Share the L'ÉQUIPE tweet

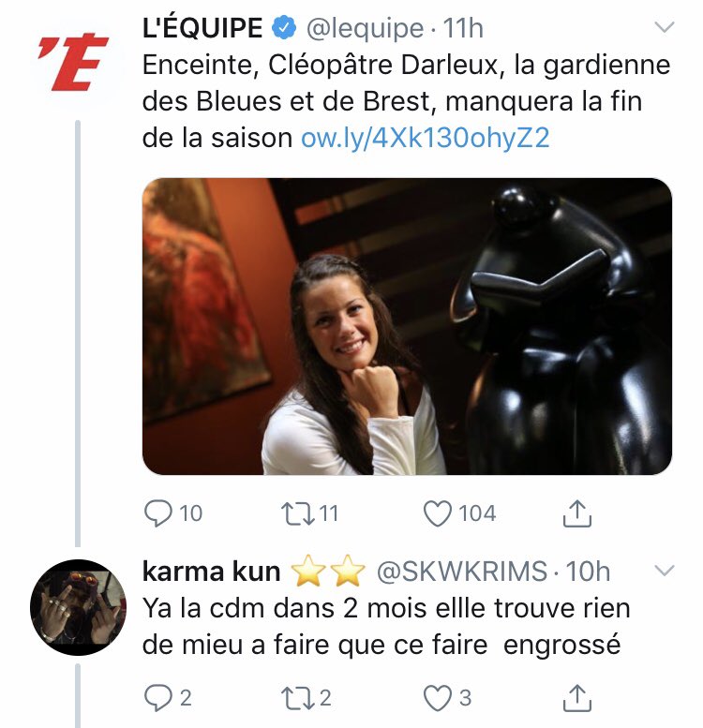[x=576, y=513]
